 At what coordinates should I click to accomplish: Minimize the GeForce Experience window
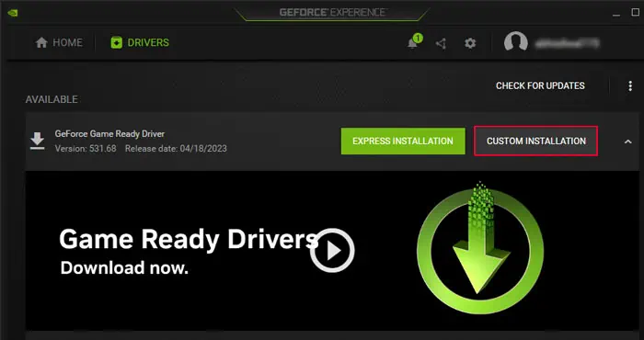coord(616,15)
